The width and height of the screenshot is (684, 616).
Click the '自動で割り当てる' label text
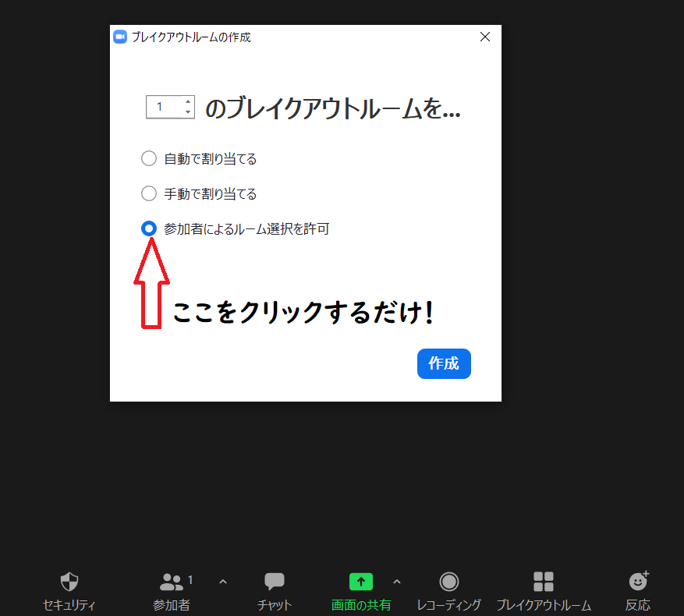coord(211,159)
